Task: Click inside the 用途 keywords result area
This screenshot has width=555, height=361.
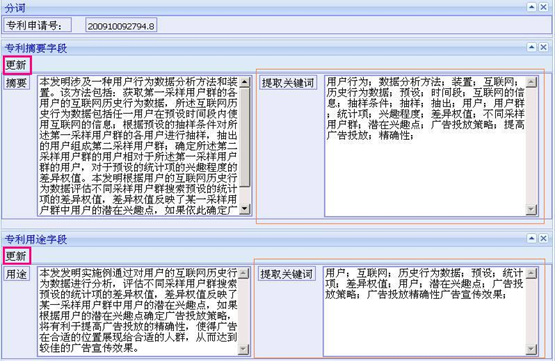Action: [x=425, y=311]
